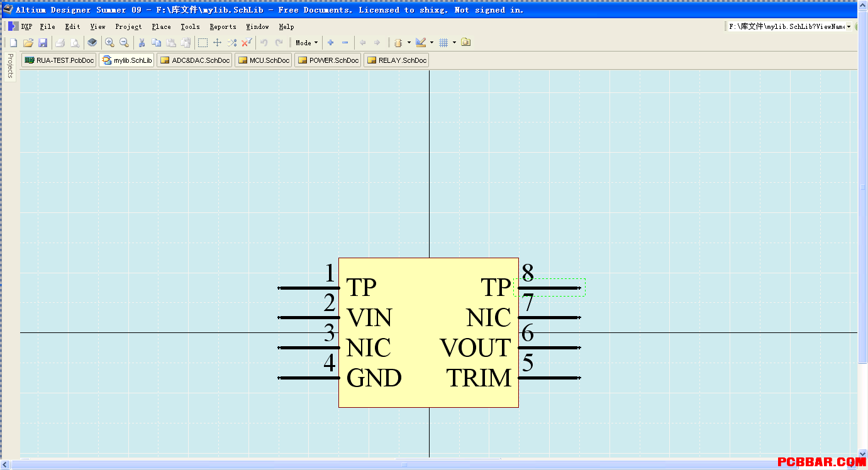Click pin designator number 5
The width and height of the screenshot is (868, 470).
point(528,363)
